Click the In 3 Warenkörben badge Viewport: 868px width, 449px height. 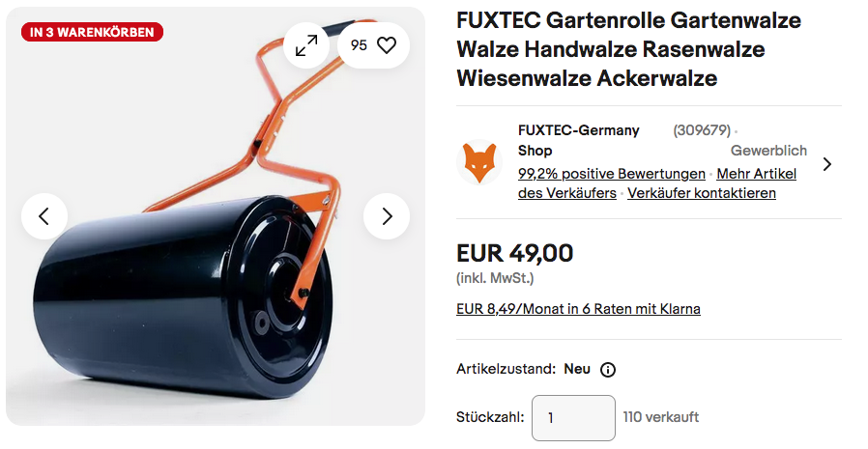point(93,32)
